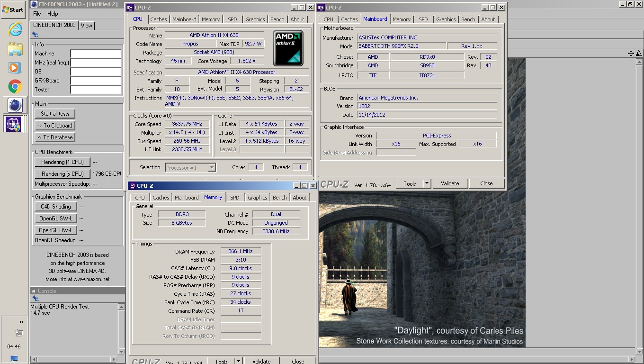Click the Close button in CPU-Z Mainboard window
Screen dimensions: 644x364
(x=486, y=183)
